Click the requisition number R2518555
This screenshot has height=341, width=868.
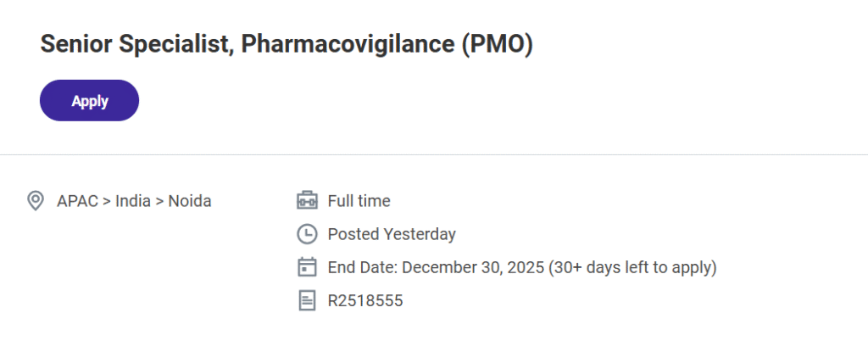coord(365,300)
